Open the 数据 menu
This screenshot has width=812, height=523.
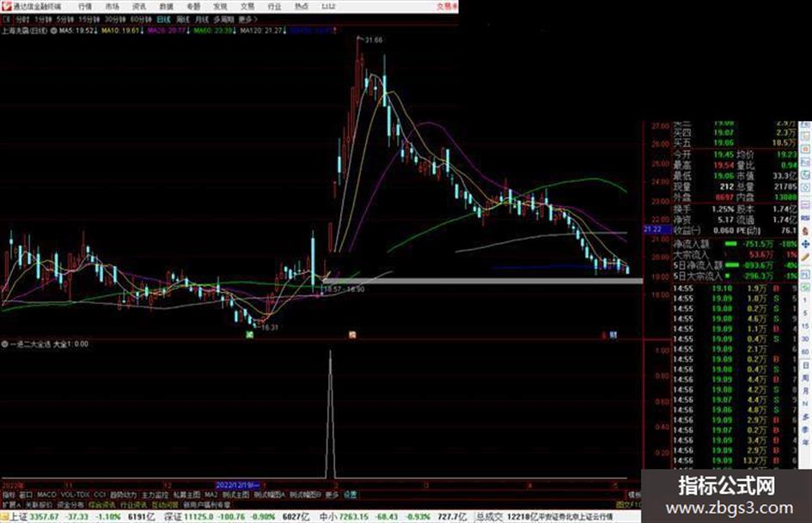click(166, 6)
